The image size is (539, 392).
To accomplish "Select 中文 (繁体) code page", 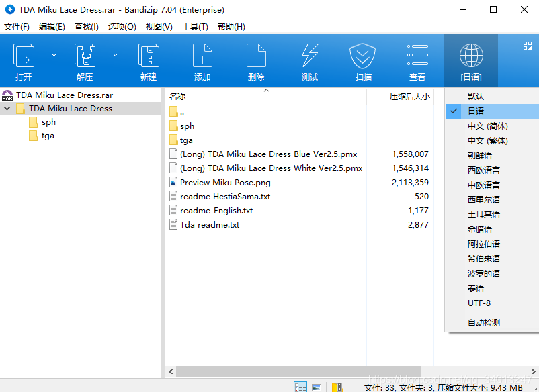I will tap(492, 141).
